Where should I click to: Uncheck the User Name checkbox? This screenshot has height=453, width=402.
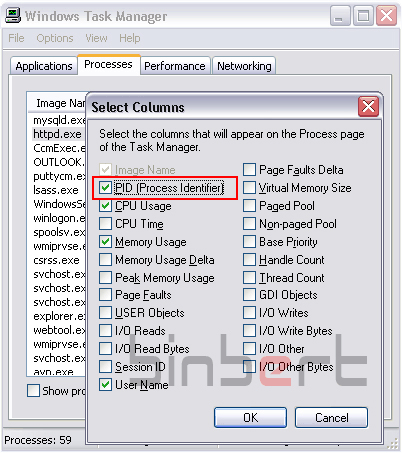tap(105, 385)
